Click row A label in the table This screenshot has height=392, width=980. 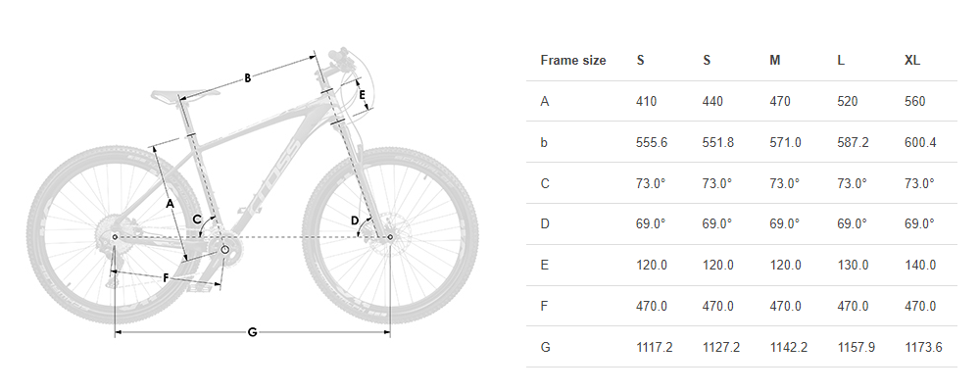tap(545, 101)
